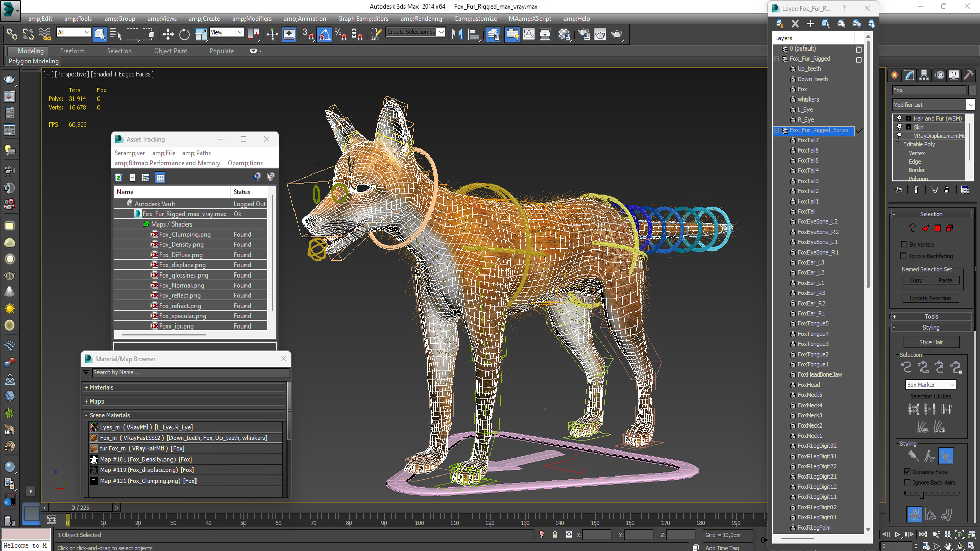
Task: Toggle the selection lock icon
Action: pyautogui.click(x=555, y=535)
